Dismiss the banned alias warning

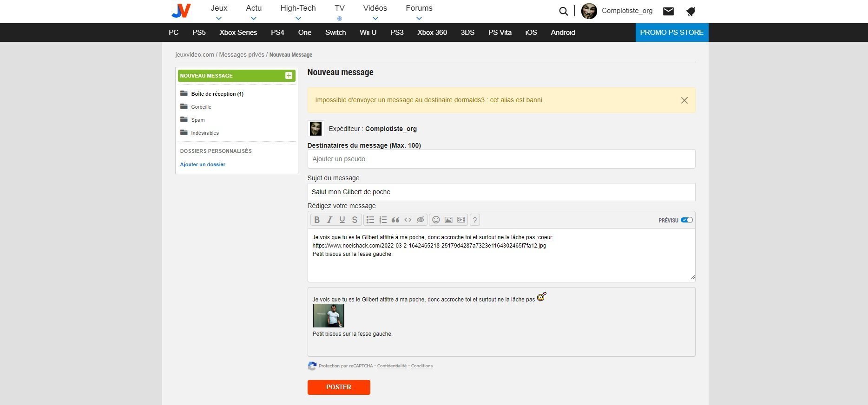click(x=684, y=100)
